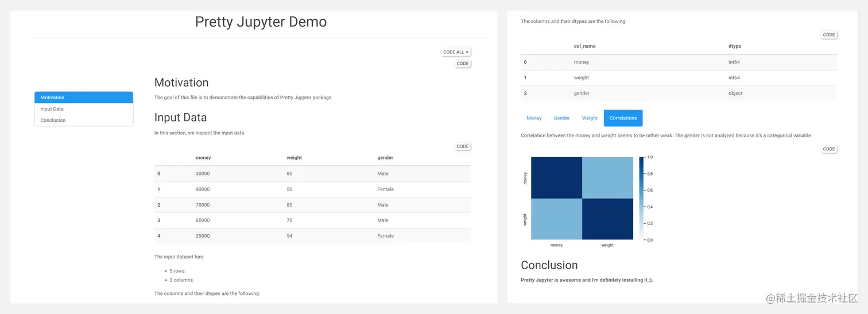Click the 0.0 label on the color scale
The width and height of the screenshot is (868, 314).
point(650,240)
